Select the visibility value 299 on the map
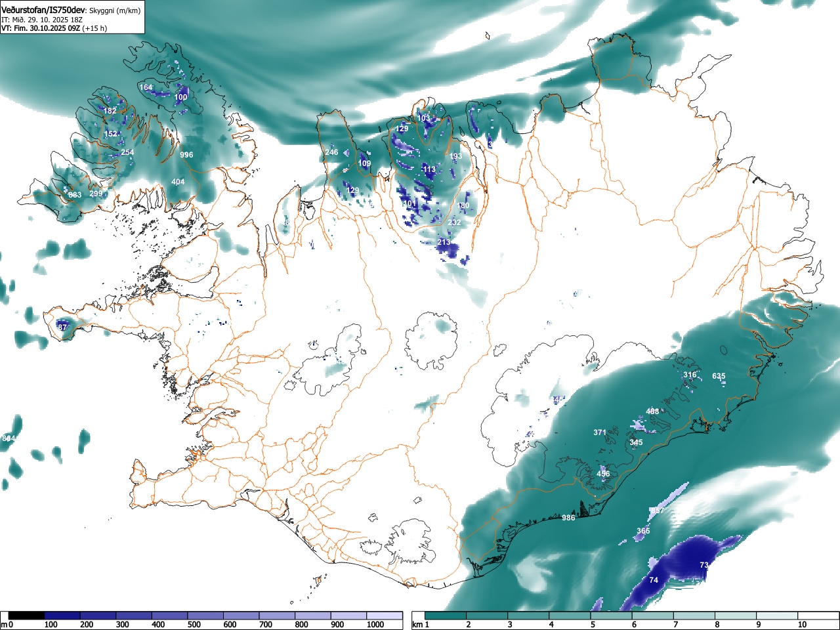The width and height of the screenshot is (840, 630). pos(96,194)
